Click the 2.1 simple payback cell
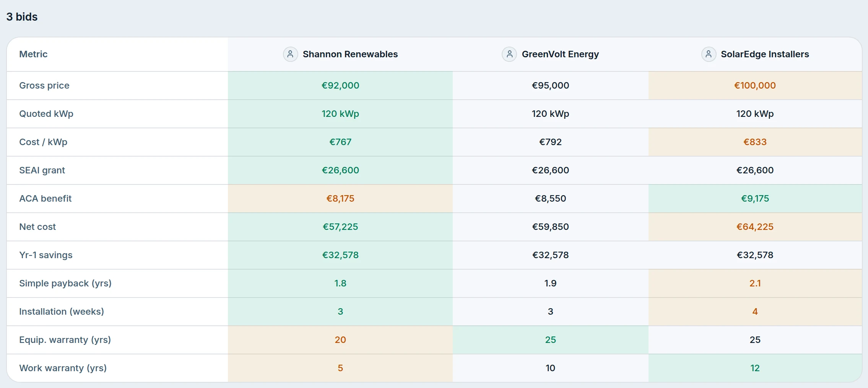The height and width of the screenshot is (388, 868). click(x=755, y=283)
